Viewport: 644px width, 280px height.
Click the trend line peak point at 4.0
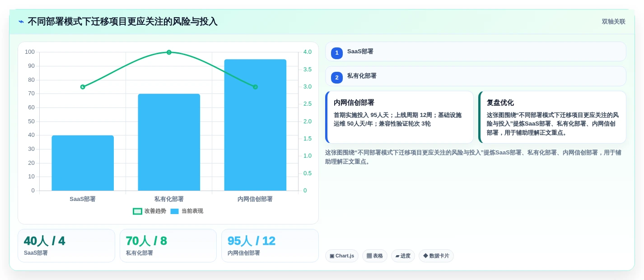point(169,52)
